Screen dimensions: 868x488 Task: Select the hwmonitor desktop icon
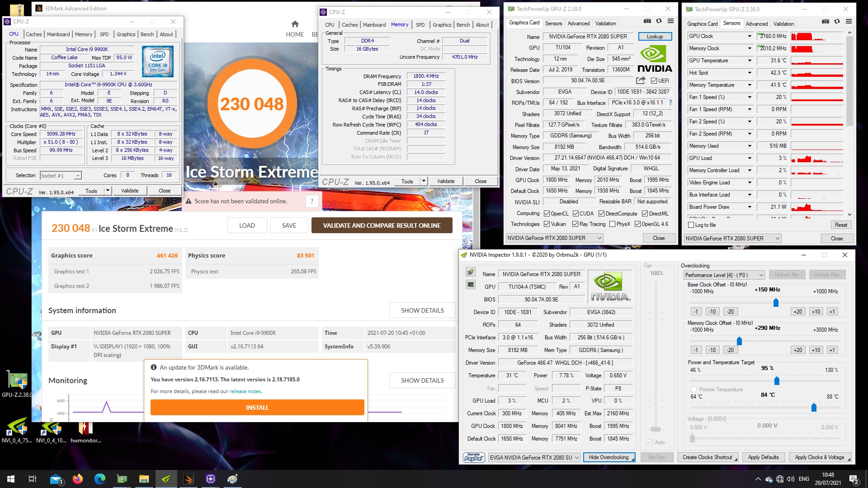point(85,430)
